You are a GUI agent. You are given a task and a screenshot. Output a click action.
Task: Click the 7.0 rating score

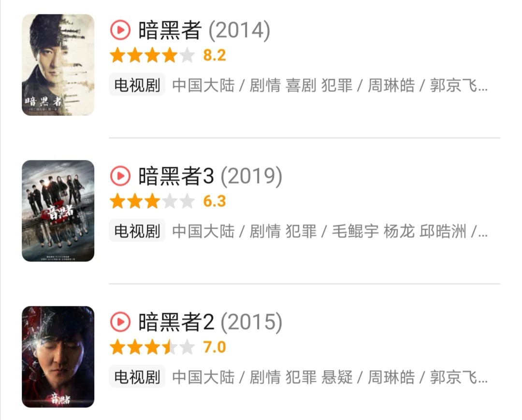[x=214, y=348]
